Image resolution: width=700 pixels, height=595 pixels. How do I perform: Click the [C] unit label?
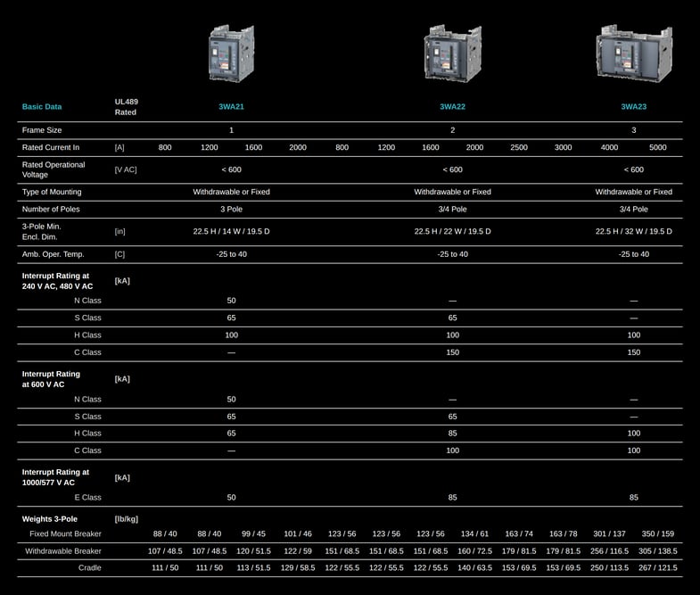[119, 254]
